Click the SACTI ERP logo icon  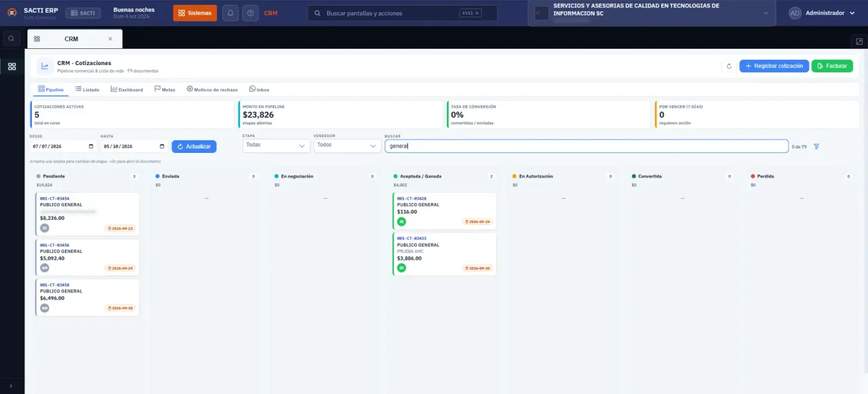point(12,13)
